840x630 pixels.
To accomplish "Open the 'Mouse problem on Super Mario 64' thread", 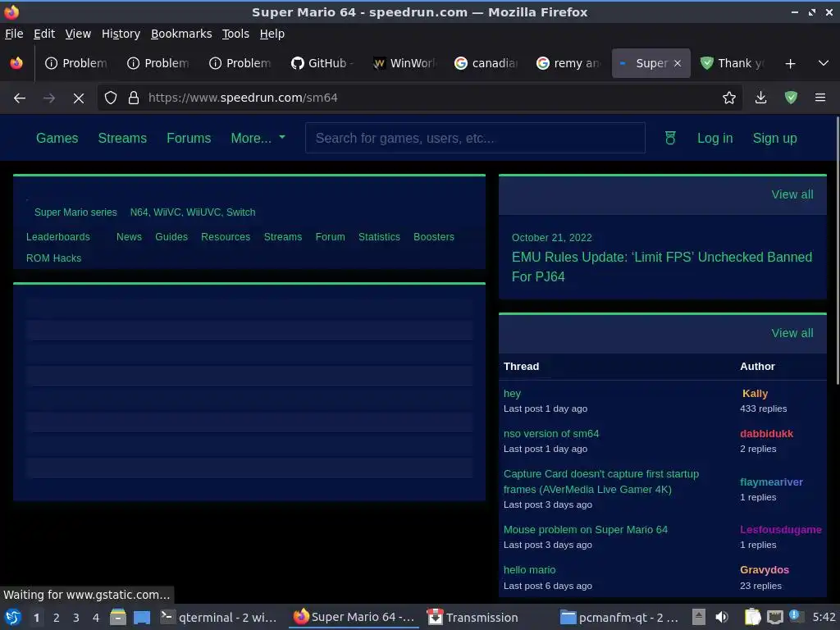I will pyautogui.click(x=586, y=530).
